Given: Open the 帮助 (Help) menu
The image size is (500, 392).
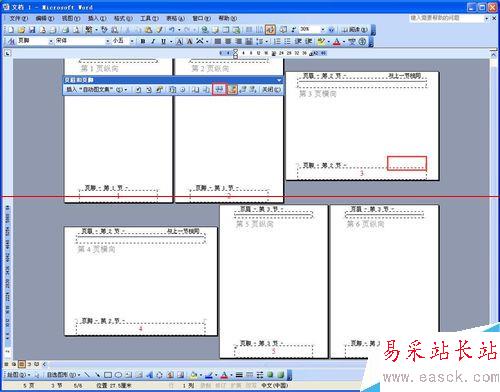Looking at the screenshot, I should pyautogui.click(x=228, y=18).
